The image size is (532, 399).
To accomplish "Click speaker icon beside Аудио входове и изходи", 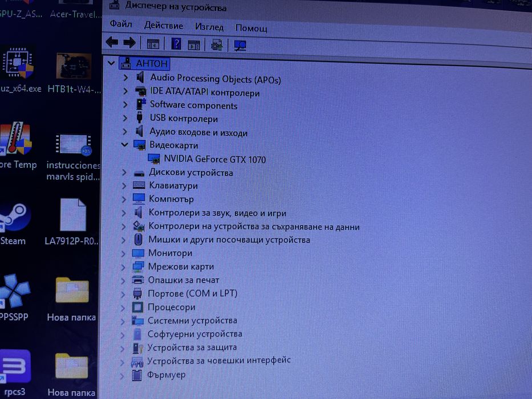I will (140, 131).
